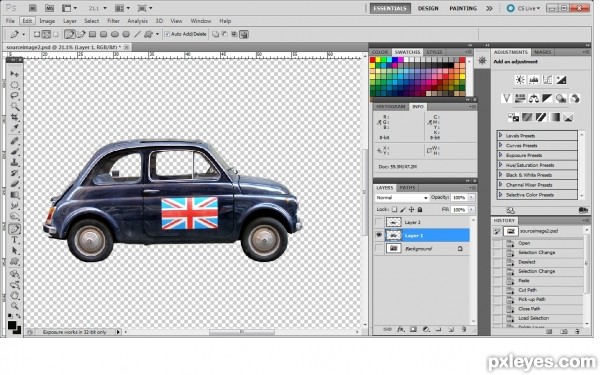Select the Path Selection tool
600x375 pixels.
[x=15, y=251]
